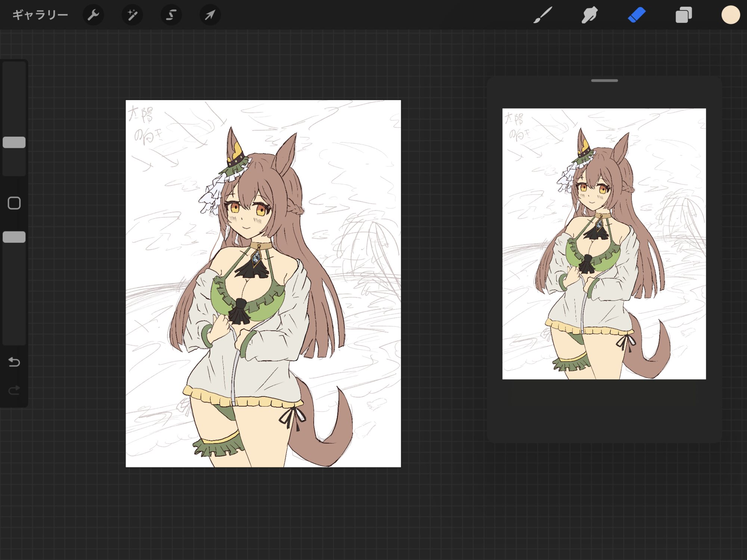Viewport: 747px width, 560px height.
Task: Open the Layers panel
Action: click(684, 15)
